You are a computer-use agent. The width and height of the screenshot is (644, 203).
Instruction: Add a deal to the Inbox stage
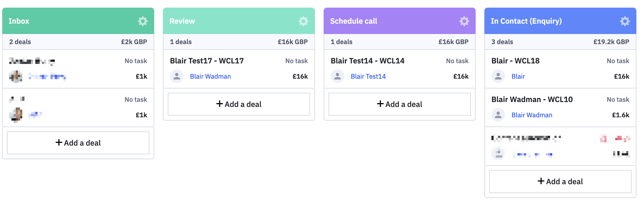click(x=78, y=143)
